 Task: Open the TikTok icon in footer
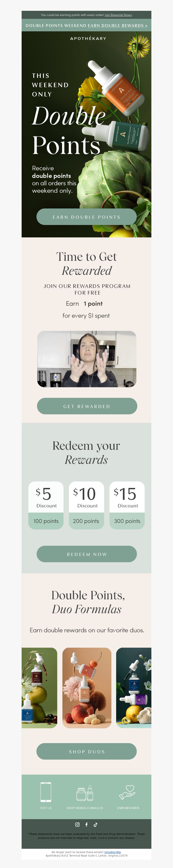pos(95,824)
